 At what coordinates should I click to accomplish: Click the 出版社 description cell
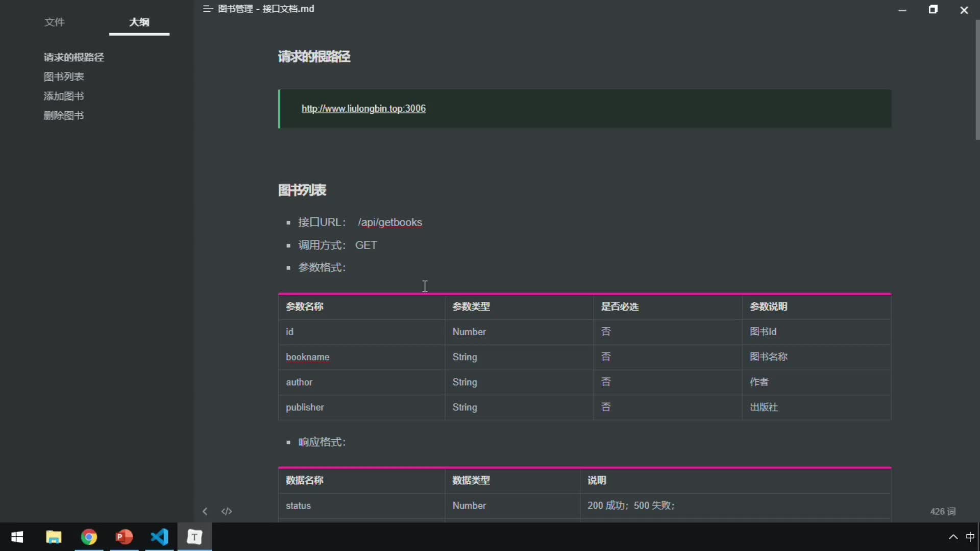[x=817, y=407]
